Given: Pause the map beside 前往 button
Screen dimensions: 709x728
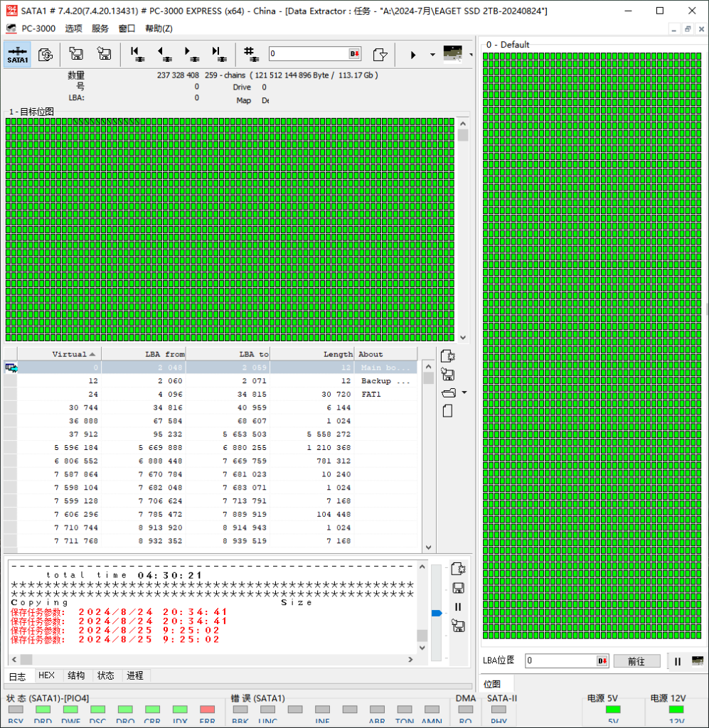Looking at the screenshot, I should pyautogui.click(x=678, y=661).
